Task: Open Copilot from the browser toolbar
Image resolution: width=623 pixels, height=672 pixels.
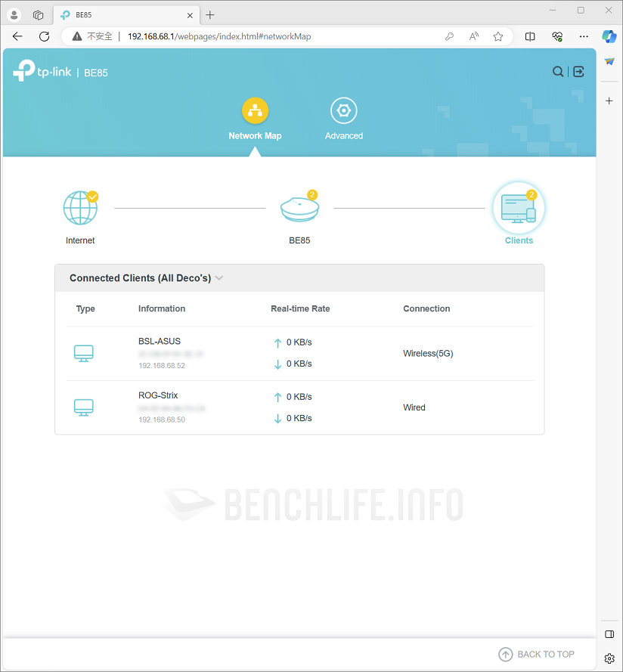Action: [x=609, y=36]
